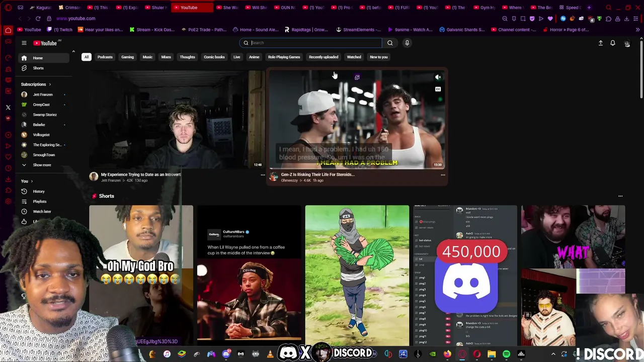The image size is (644, 362).
Task: Reload the page in the browser
Action: point(38,19)
